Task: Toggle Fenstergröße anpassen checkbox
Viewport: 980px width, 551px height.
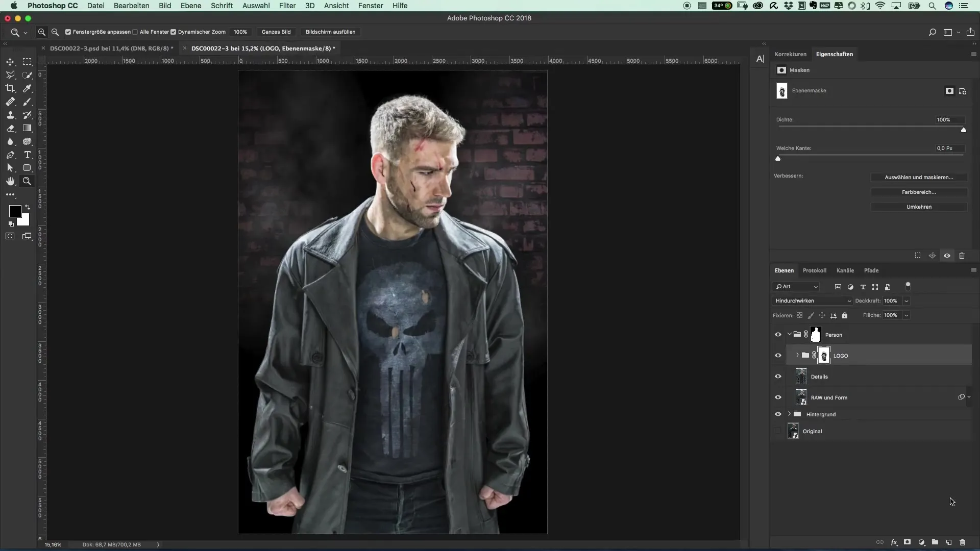Action: point(68,32)
